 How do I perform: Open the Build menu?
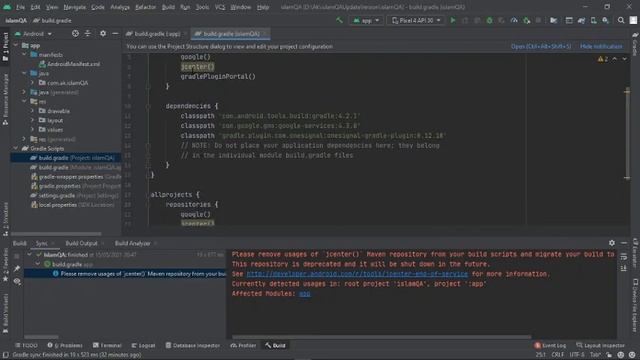[168, 7]
